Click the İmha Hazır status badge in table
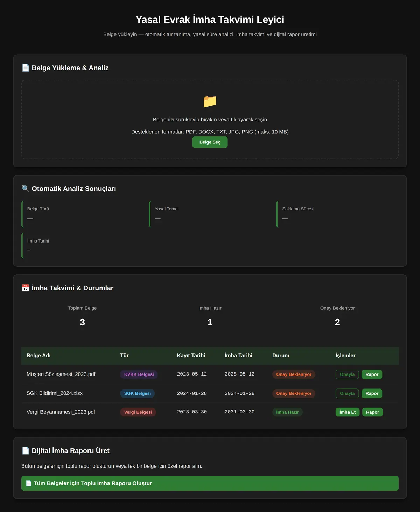The image size is (420, 512). [287, 412]
